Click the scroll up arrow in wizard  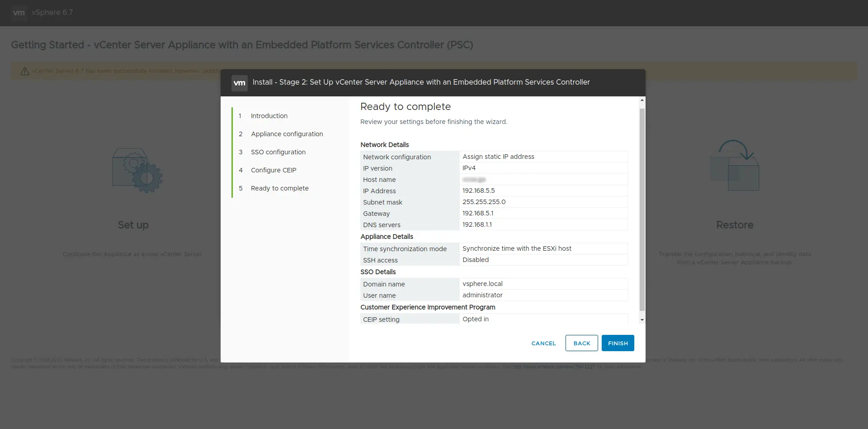(642, 100)
